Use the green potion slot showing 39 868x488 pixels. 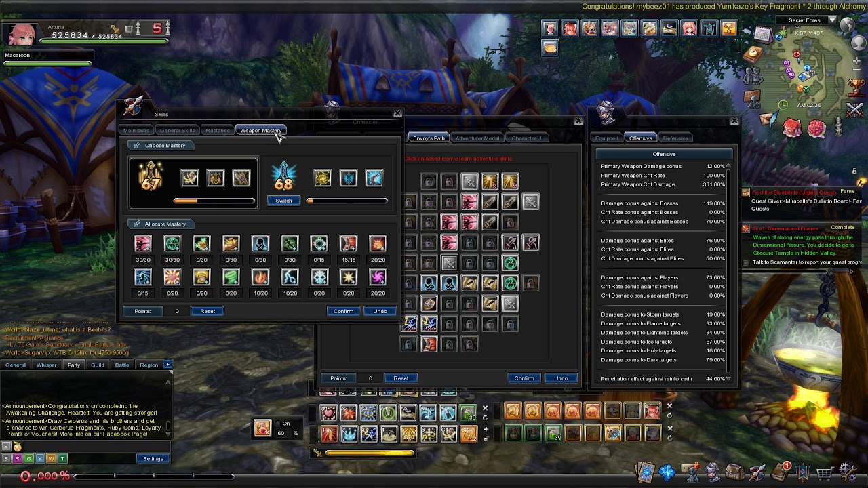point(468,413)
